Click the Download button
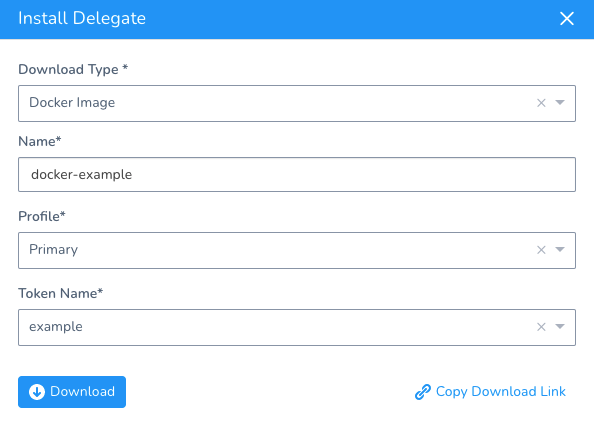Image resolution: width=594 pixels, height=425 pixels. [x=72, y=392]
